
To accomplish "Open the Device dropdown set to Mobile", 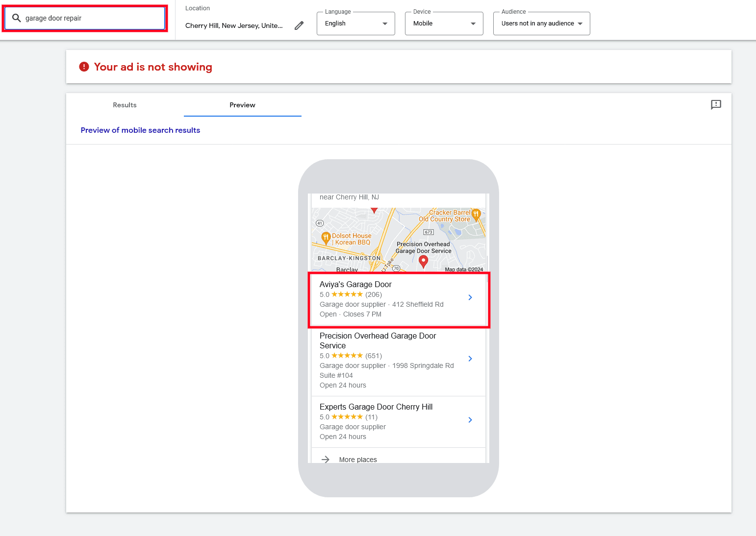I will pyautogui.click(x=444, y=24).
